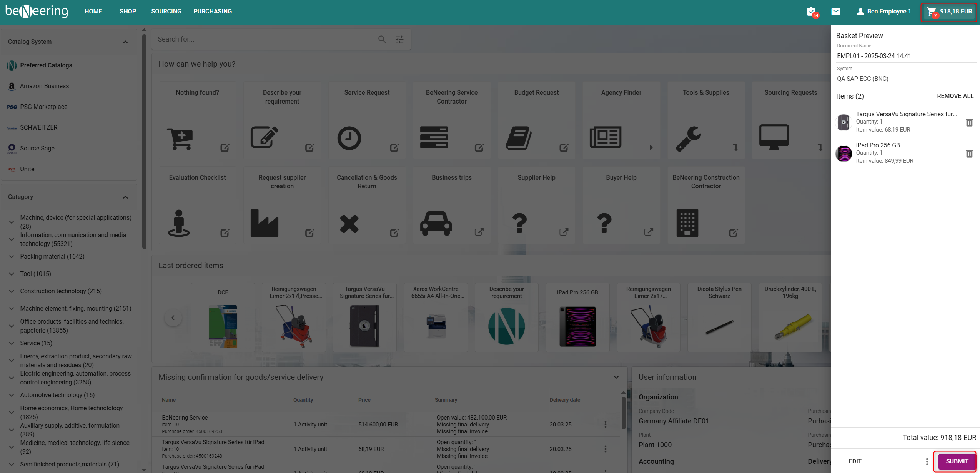Click EDIT in basket preview

[x=855, y=461]
